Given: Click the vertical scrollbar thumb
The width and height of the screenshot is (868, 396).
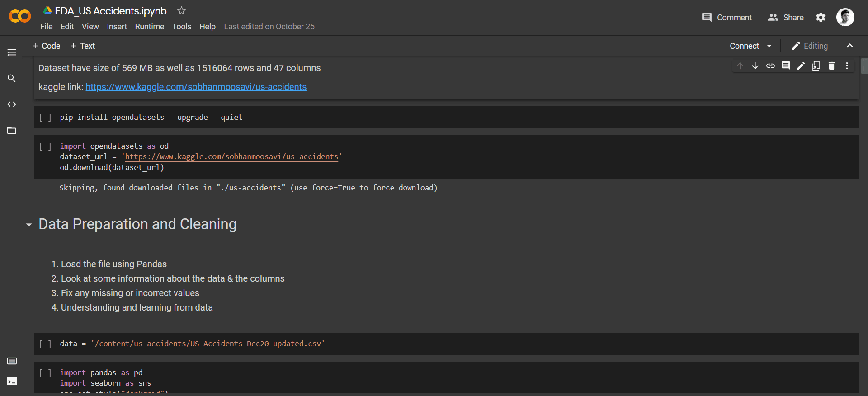Looking at the screenshot, I should tap(864, 66).
